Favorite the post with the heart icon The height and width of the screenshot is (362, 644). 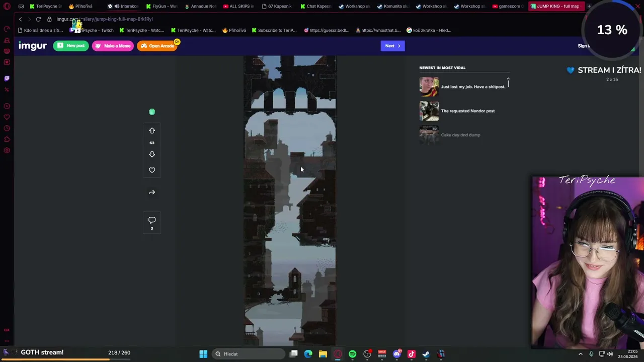coord(152,170)
